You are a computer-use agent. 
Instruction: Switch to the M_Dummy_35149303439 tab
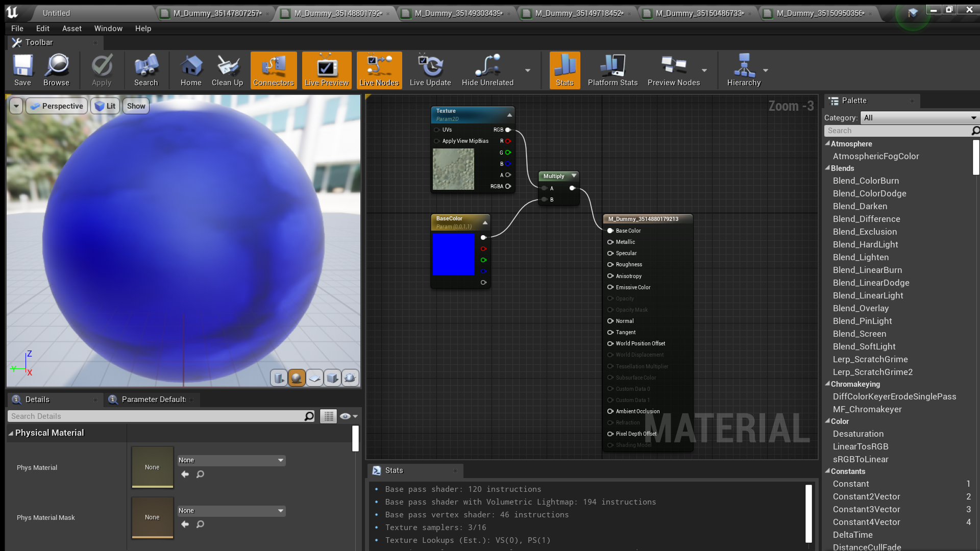coord(458,13)
